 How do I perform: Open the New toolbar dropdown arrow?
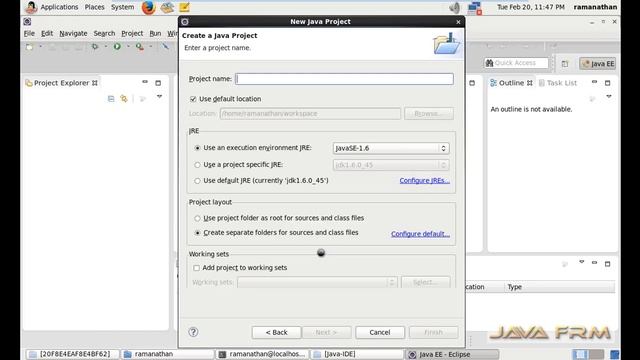(40, 47)
